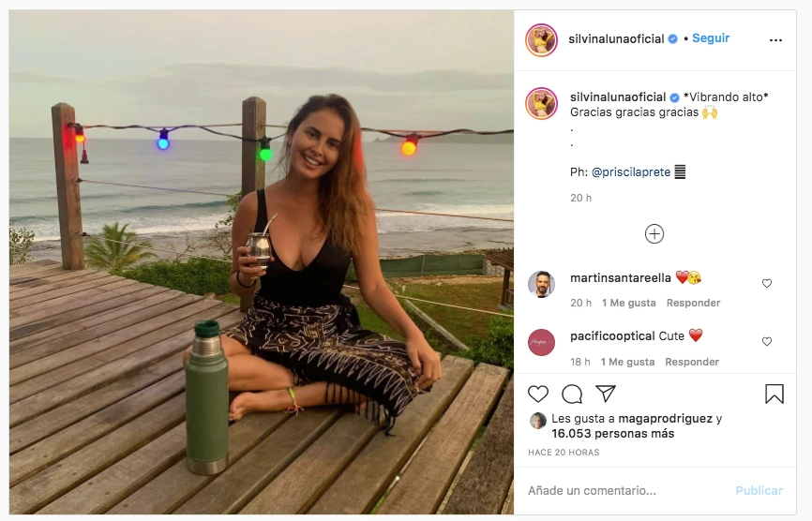Screen dimensions: 812x521
Task: Reply to martinsantareella's comment
Action: pyautogui.click(x=693, y=303)
